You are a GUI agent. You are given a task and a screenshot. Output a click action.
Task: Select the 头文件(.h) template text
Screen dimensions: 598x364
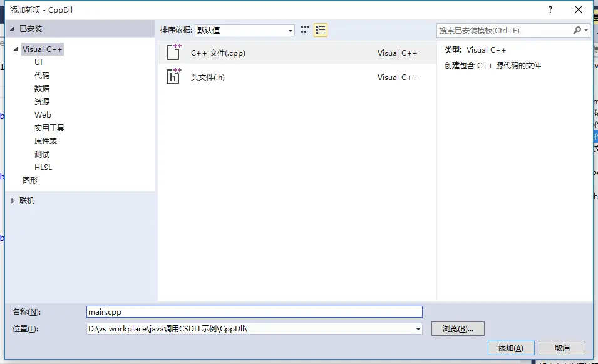click(x=207, y=78)
